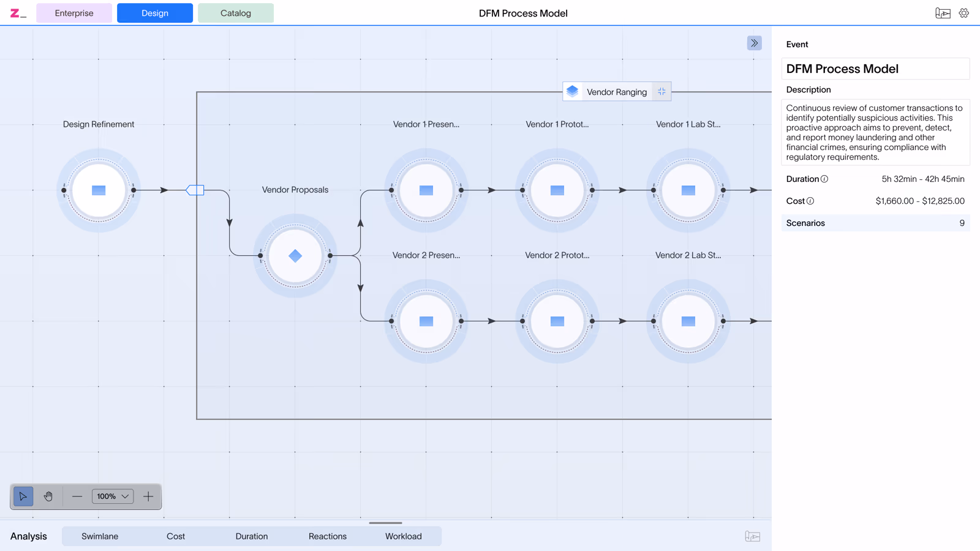Image resolution: width=980 pixels, height=551 pixels.
Task: Zoom in with the plus button
Action: click(148, 497)
